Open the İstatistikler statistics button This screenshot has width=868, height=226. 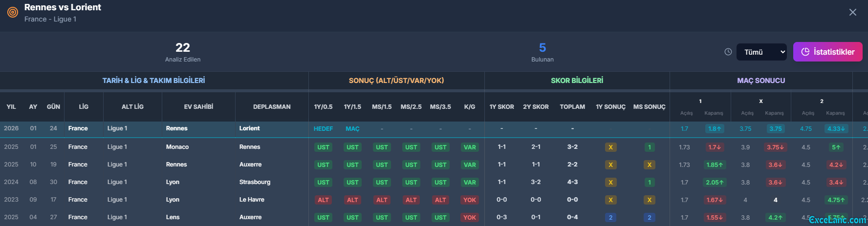tap(827, 52)
